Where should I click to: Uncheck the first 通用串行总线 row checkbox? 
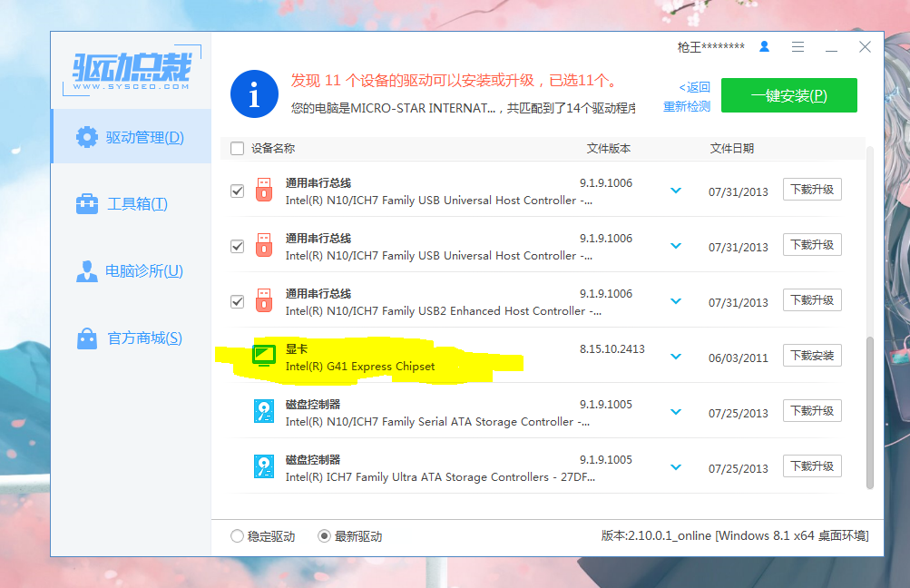(x=237, y=191)
